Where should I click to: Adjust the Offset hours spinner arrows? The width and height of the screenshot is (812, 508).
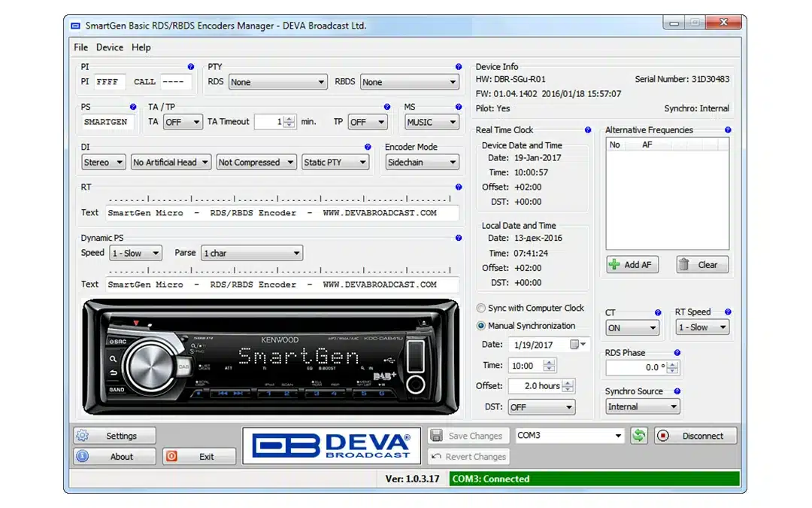point(568,386)
